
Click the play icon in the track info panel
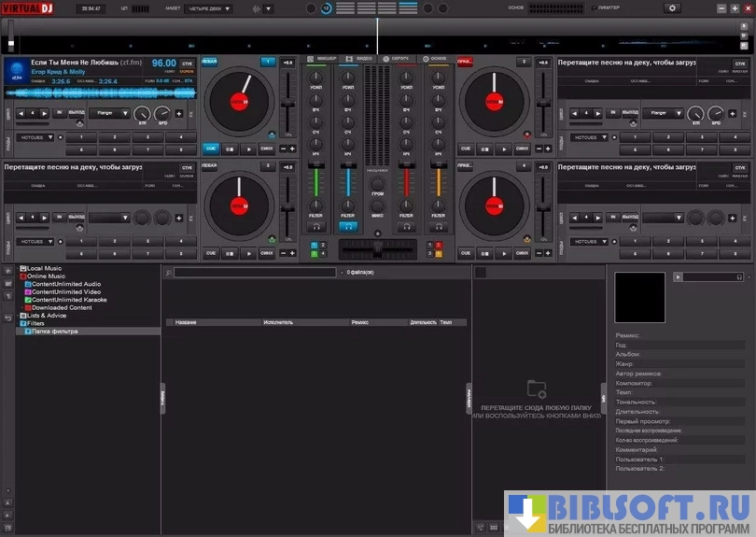[679, 277]
